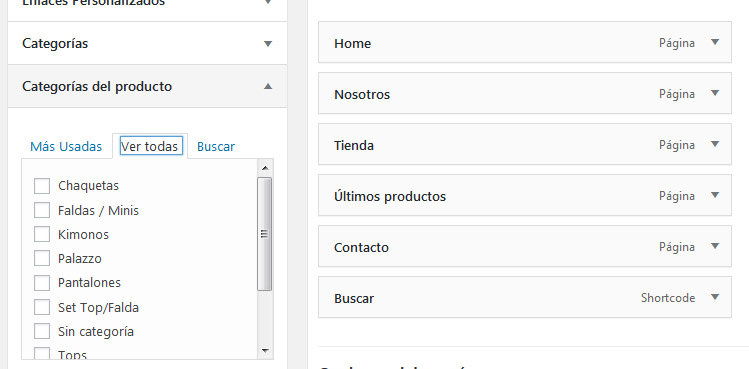Screen dimensions: 749x369
Task: Expand the Buscar shortcode item arrow
Action: point(715,297)
